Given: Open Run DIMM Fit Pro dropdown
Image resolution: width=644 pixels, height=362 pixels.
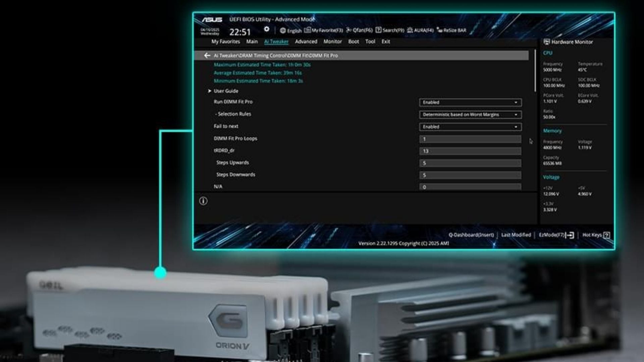Looking at the screenshot, I should tap(470, 102).
